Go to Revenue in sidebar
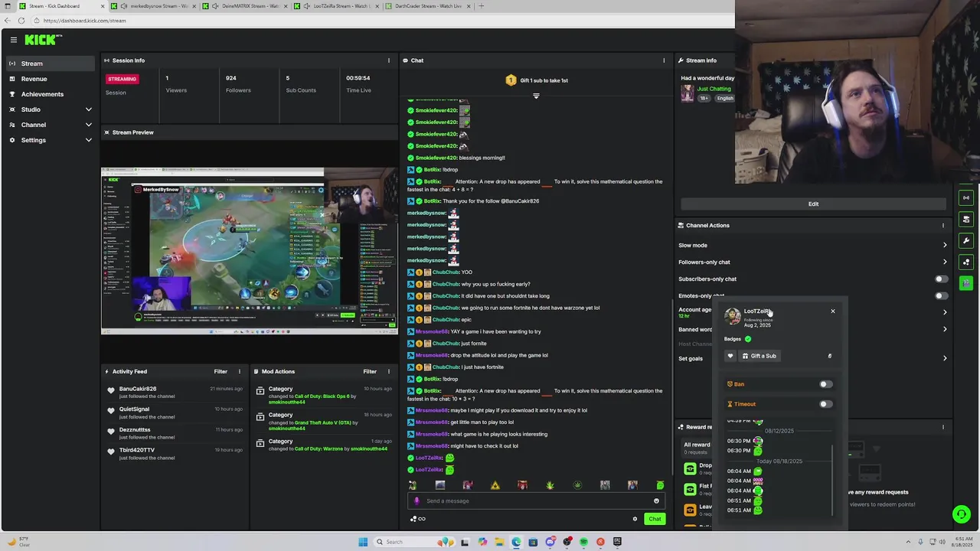The image size is (980, 551). (51, 79)
